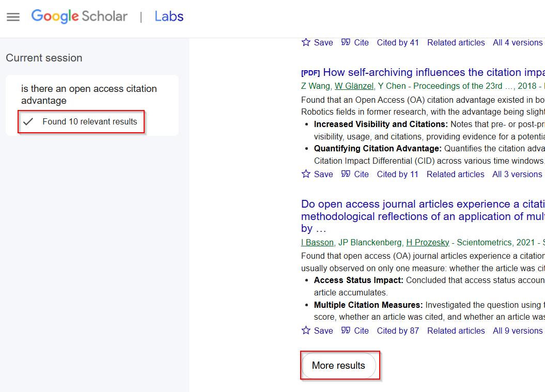The height and width of the screenshot is (392, 545).
Task: Expand All 9 versions of the Basson article
Action: point(517,331)
